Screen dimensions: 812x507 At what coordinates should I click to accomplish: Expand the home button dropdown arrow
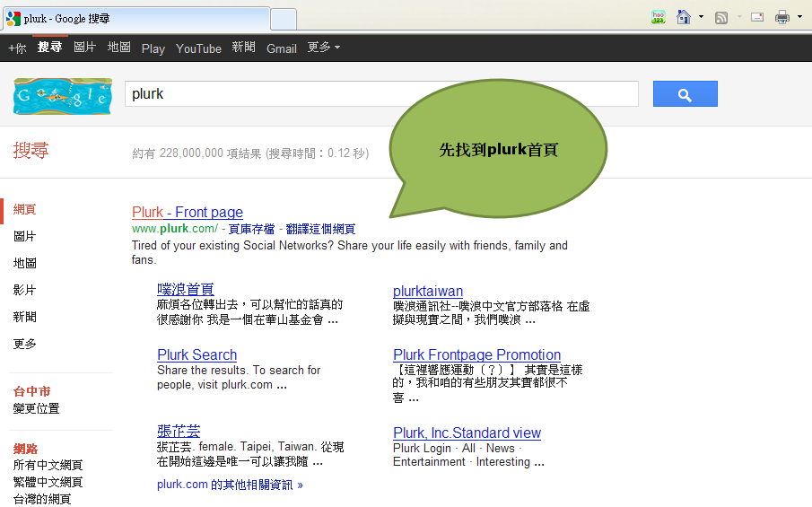[701, 16]
